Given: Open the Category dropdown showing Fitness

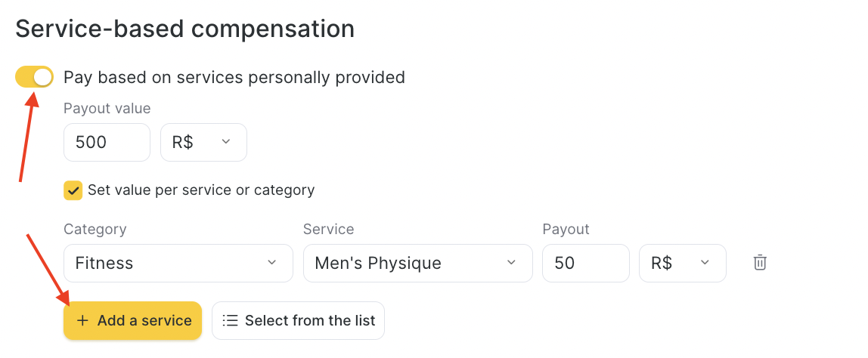Looking at the screenshot, I should 178,263.
